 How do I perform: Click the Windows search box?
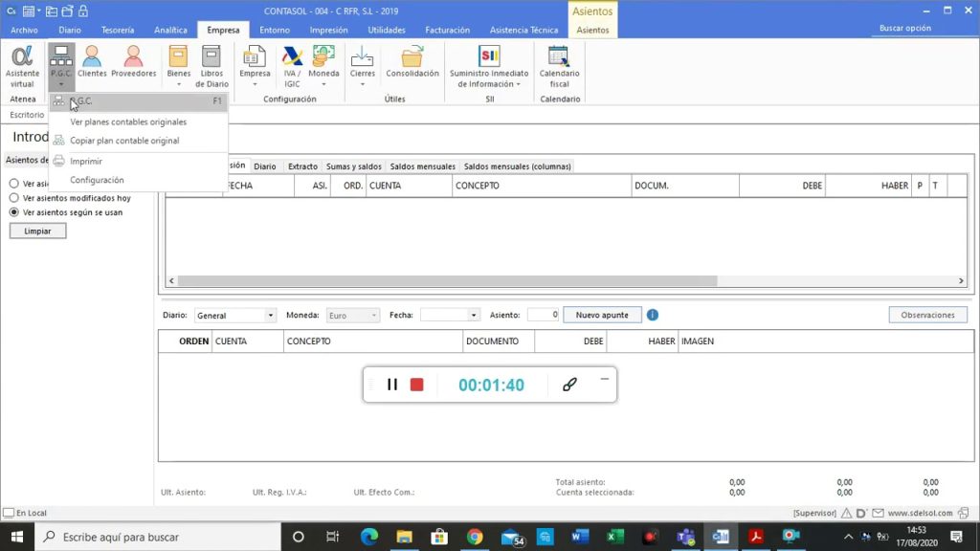click(x=158, y=537)
